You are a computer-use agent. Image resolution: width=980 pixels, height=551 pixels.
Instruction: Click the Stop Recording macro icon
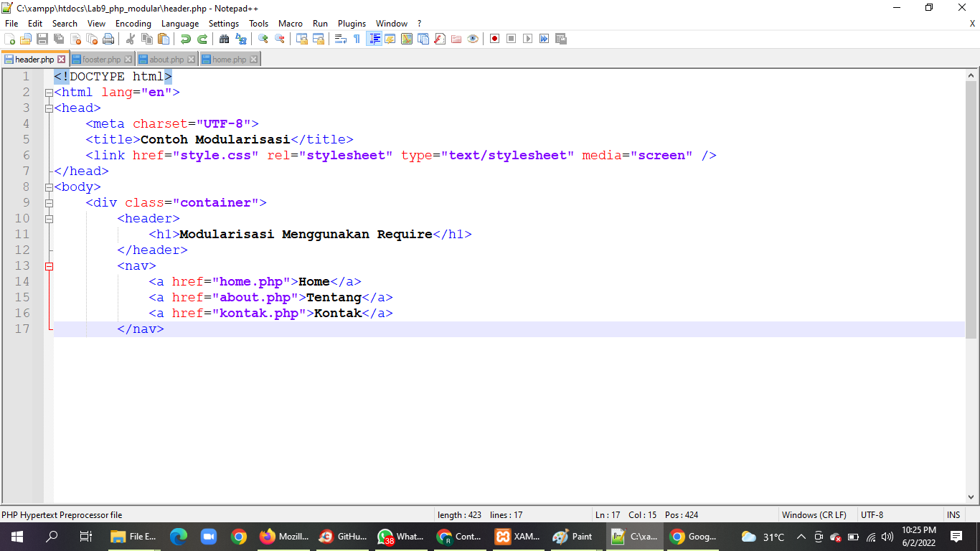(512, 39)
